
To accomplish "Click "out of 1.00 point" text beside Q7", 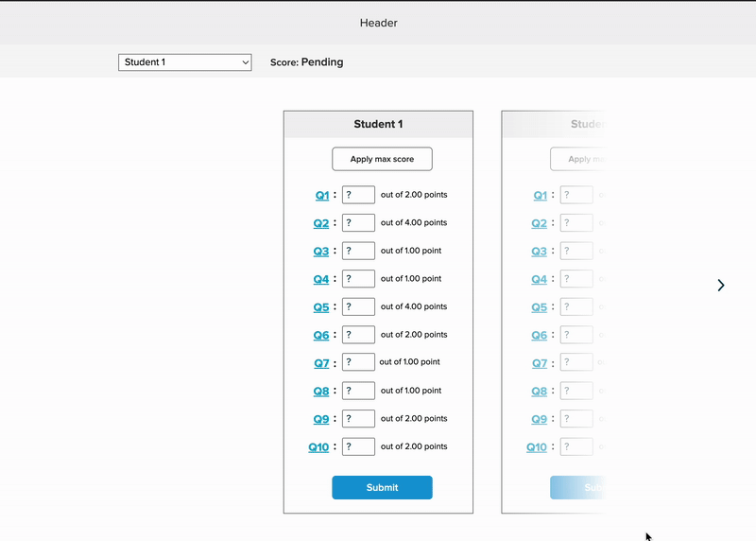I will point(409,361).
